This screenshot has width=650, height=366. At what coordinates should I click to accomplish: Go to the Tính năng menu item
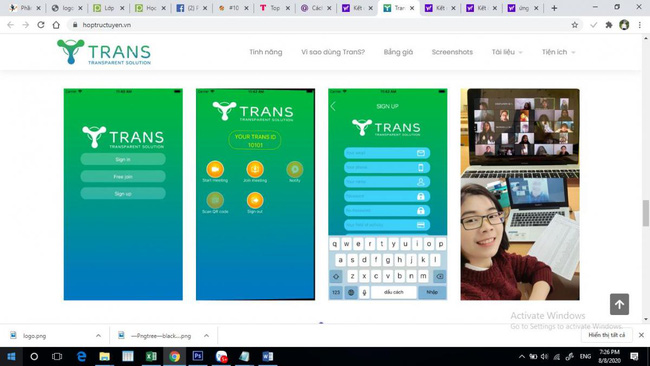point(266,52)
